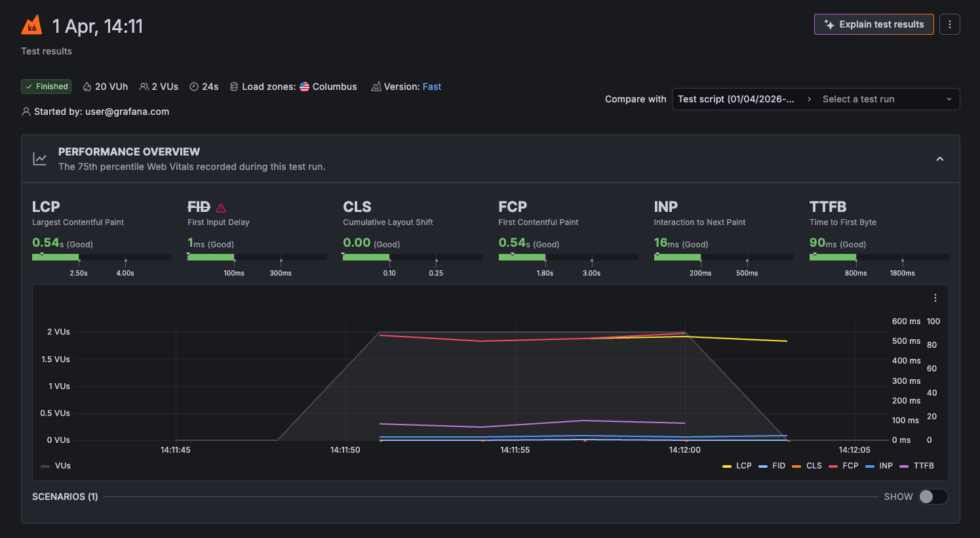This screenshot has width=980, height=538.
Task: Click the 1 Apr, 14:11 page title
Action: pyautogui.click(x=98, y=26)
